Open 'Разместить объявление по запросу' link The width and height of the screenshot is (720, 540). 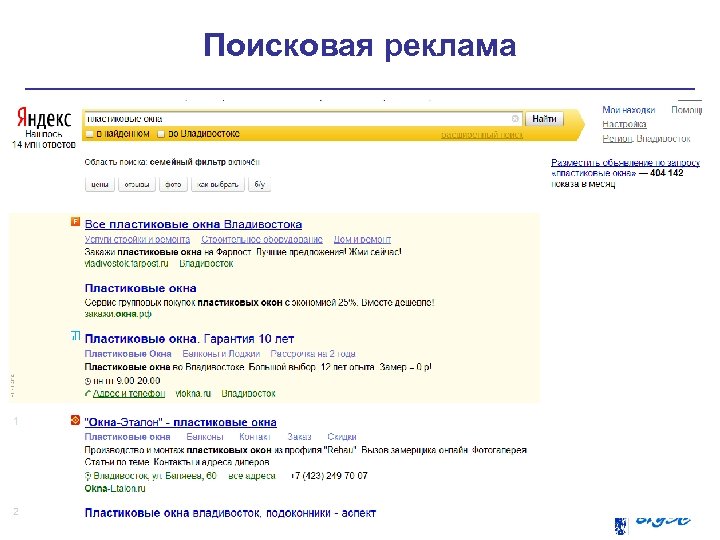625,163
